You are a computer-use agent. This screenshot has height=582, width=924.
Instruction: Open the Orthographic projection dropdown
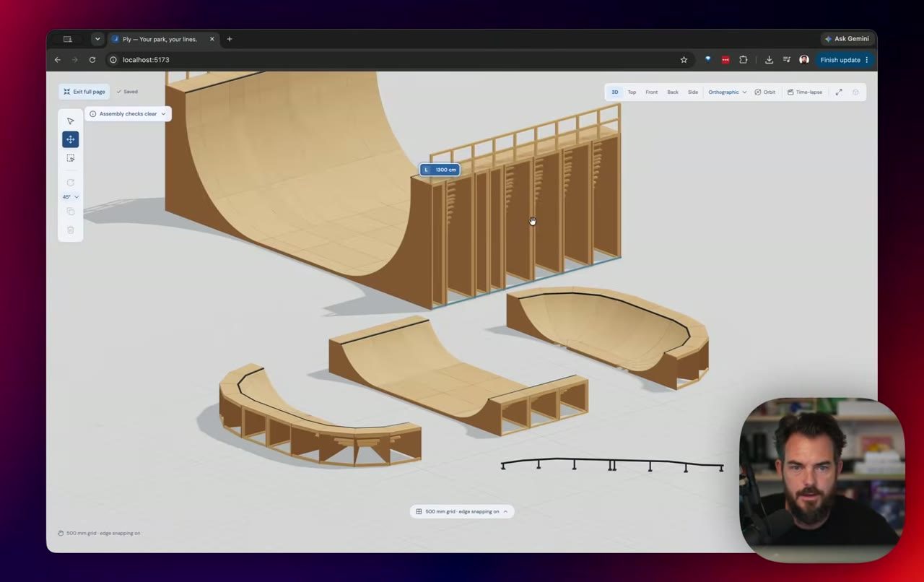pyautogui.click(x=728, y=92)
